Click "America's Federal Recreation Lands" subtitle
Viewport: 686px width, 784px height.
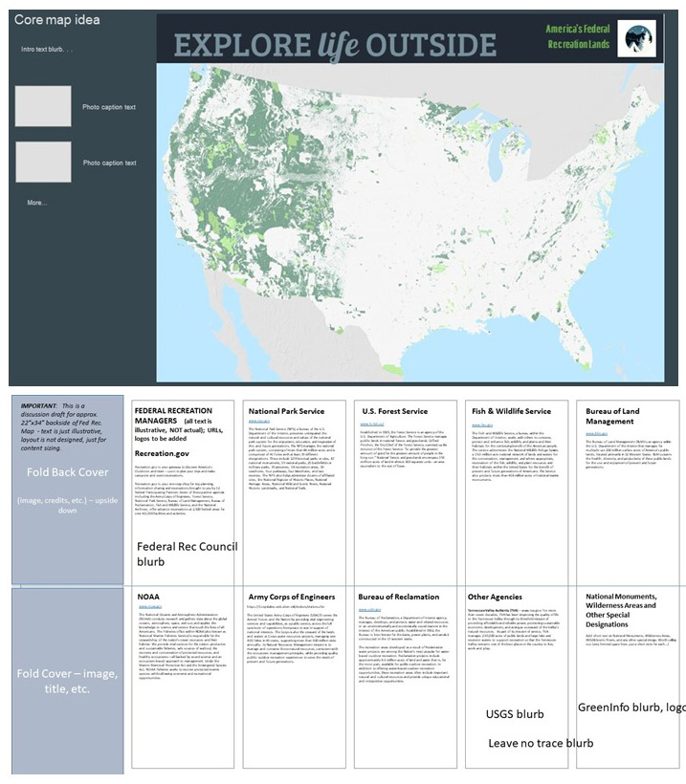[578, 36]
